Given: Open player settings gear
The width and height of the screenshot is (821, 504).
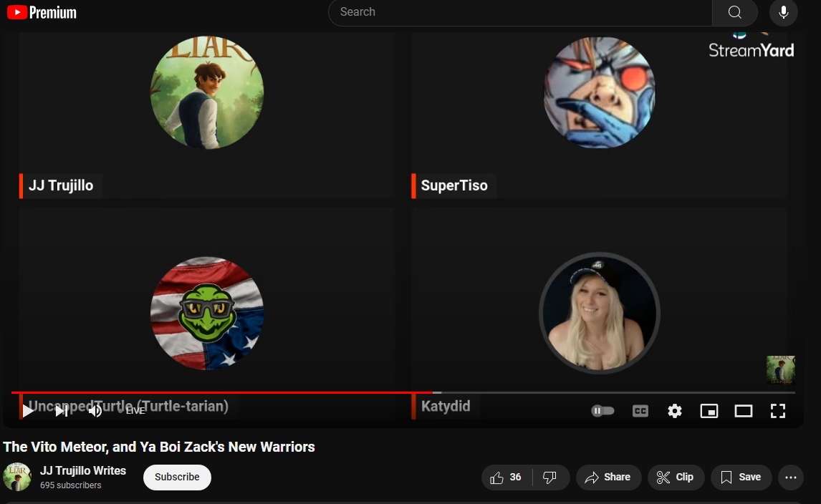Looking at the screenshot, I should pyautogui.click(x=674, y=411).
